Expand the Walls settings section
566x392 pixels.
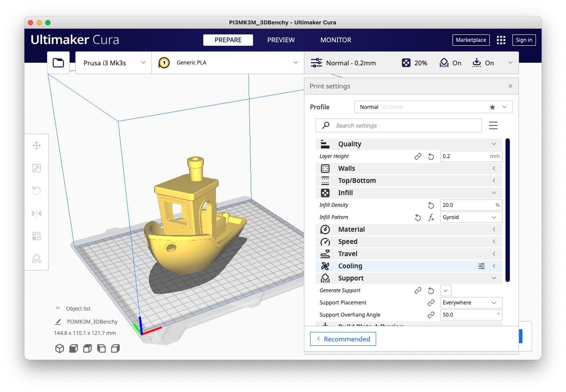[x=409, y=169]
